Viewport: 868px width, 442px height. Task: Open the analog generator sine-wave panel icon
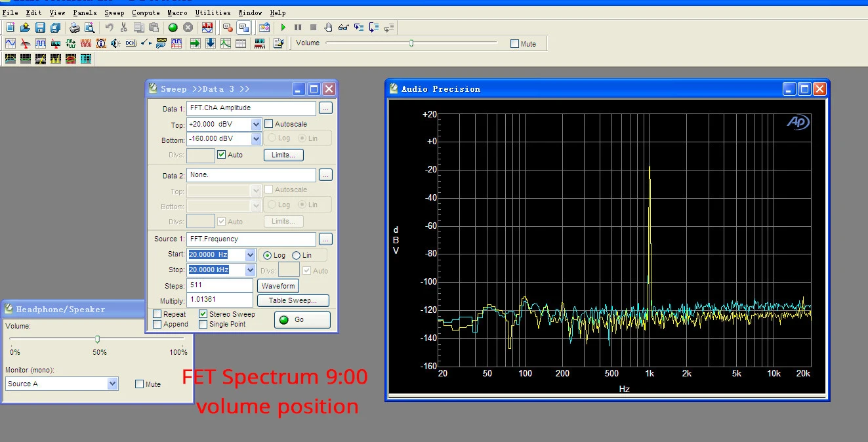point(10,43)
